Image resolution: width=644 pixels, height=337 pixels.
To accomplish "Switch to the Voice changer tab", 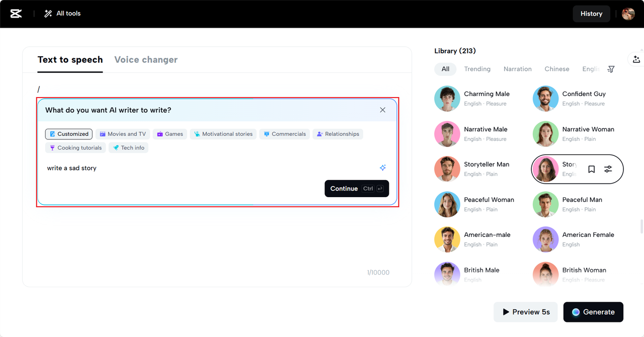I will tap(146, 59).
